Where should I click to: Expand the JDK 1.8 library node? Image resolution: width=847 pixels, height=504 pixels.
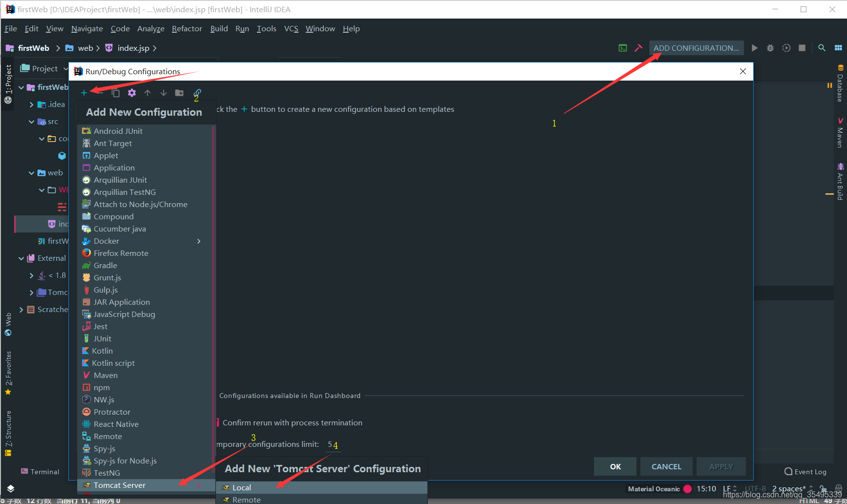click(32, 275)
